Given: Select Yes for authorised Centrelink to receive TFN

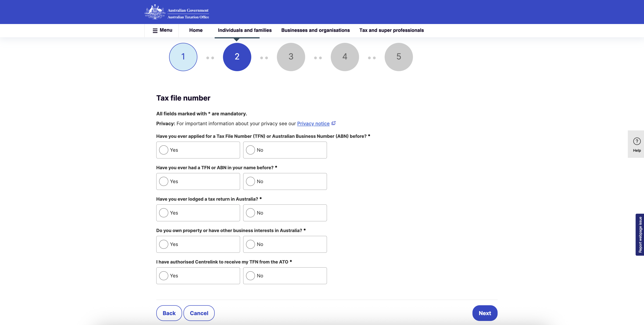Looking at the screenshot, I should point(164,276).
